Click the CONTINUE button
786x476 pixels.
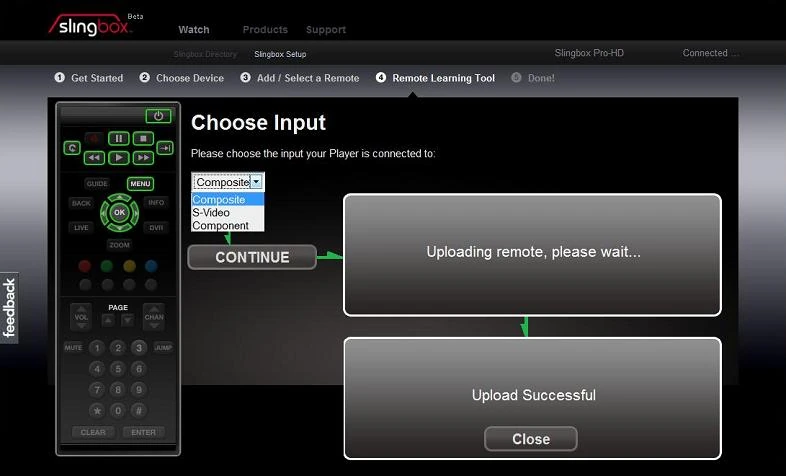(252, 257)
